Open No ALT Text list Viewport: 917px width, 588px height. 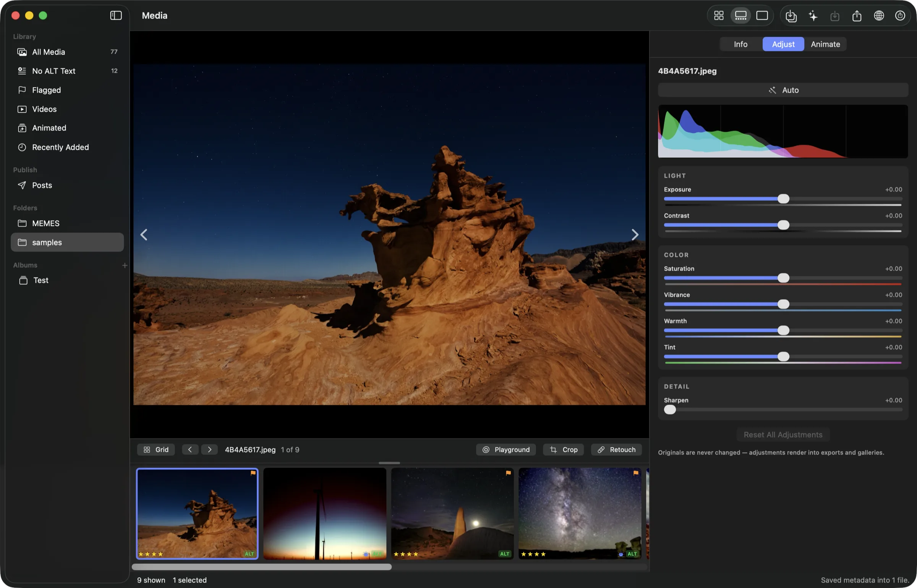(67, 71)
